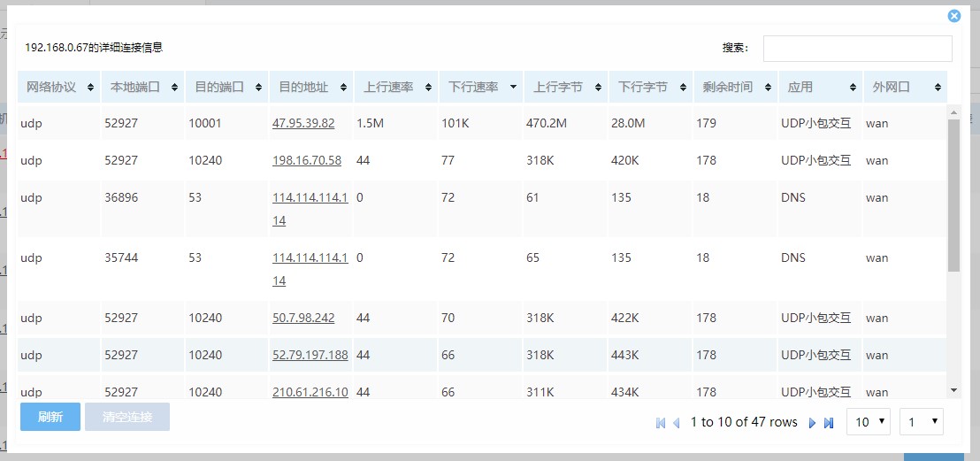
Task: Sort by 目的端口 column
Action: [x=226, y=87]
